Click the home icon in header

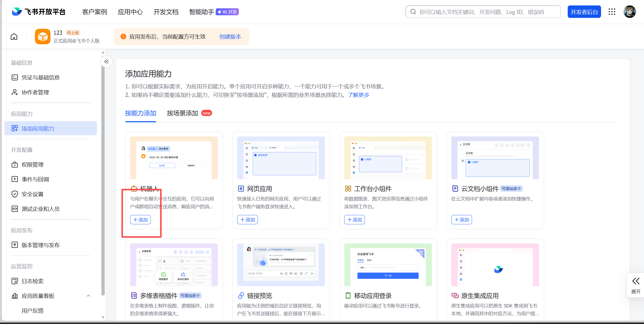(x=14, y=37)
